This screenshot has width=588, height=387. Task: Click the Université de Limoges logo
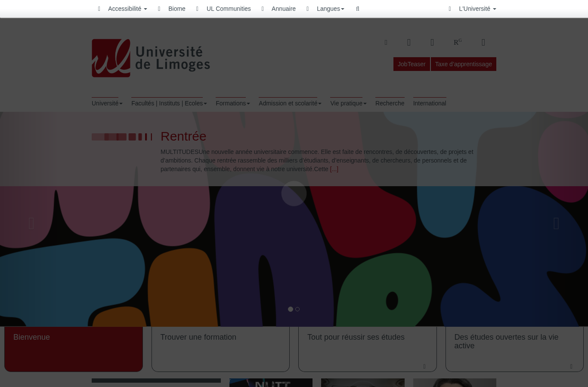tap(151, 58)
